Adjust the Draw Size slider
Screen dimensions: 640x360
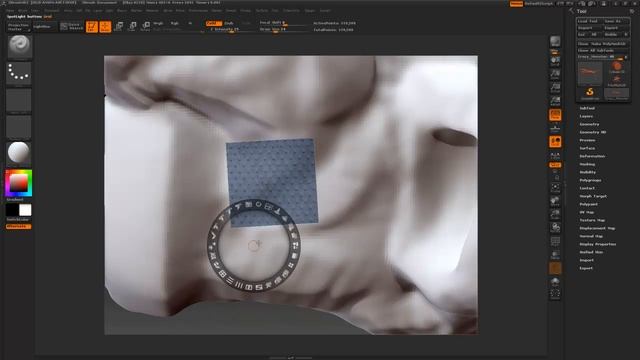pos(282,29)
